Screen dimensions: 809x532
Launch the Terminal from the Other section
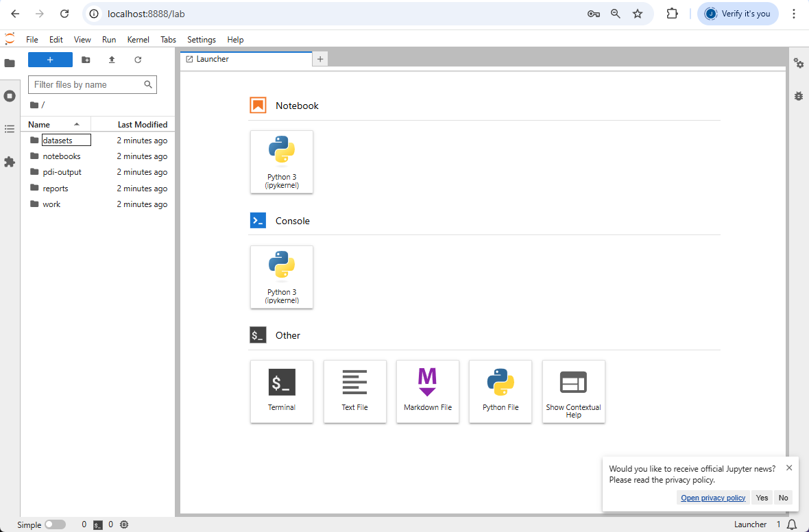(x=282, y=391)
